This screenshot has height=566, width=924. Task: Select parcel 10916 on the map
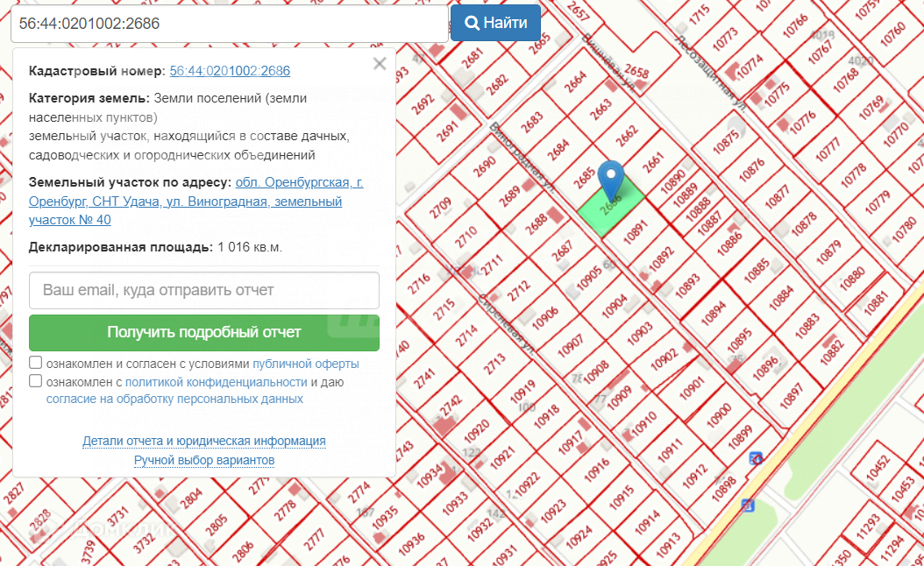pyautogui.click(x=596, y=470)
